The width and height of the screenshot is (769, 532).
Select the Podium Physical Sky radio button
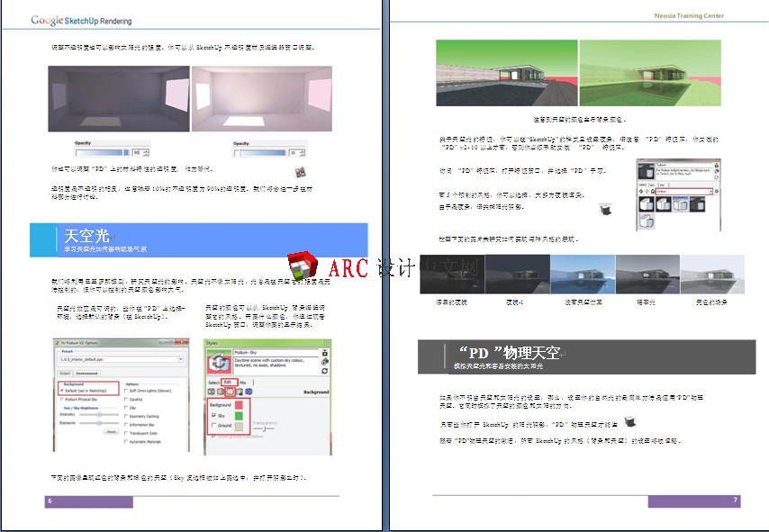coord(62,399)
